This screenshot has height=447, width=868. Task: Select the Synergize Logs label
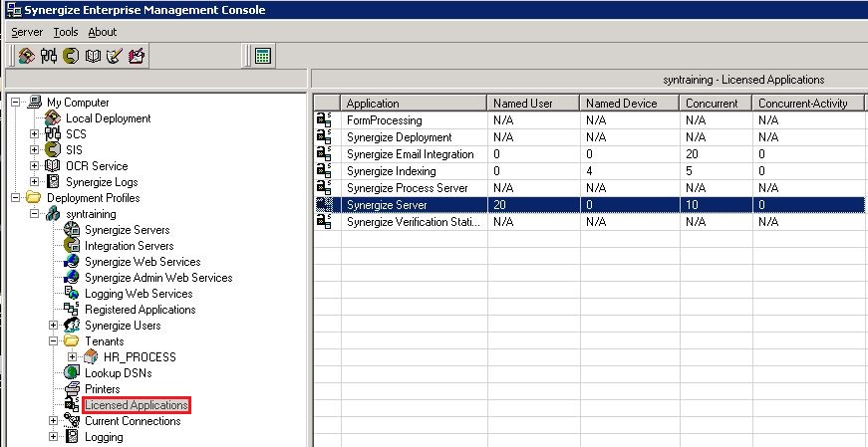pos(102,182)
